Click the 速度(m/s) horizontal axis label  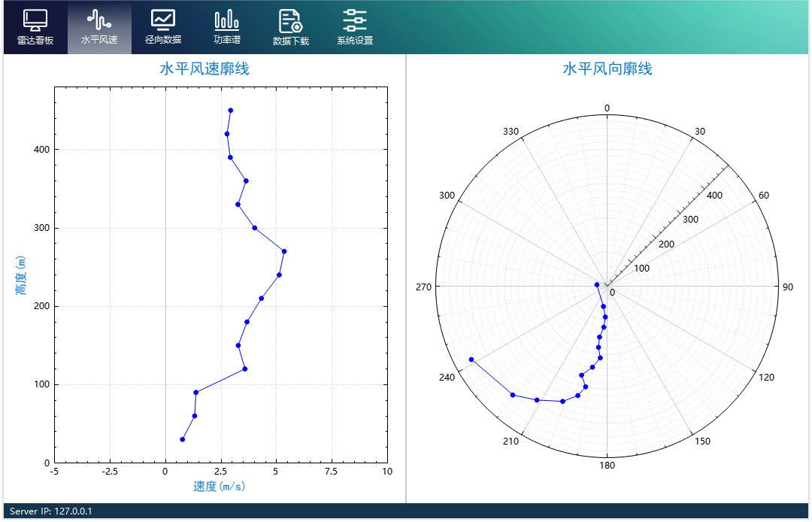(220, 486)
